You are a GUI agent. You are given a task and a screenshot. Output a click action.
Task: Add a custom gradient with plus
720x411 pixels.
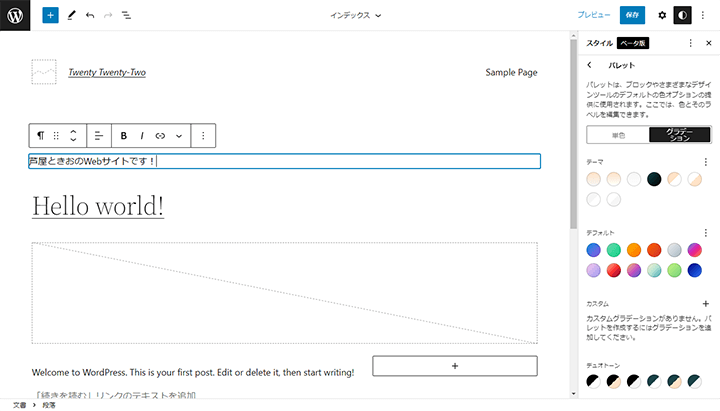(x=706, y=303)
